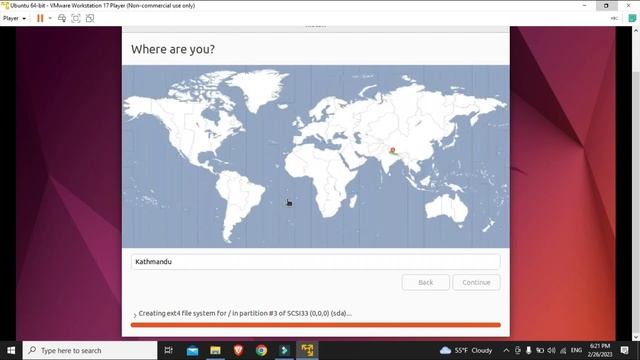This screenshot has width=640, height=360.
Task: Show hidden system tray icons
Action: coord(506,350)
